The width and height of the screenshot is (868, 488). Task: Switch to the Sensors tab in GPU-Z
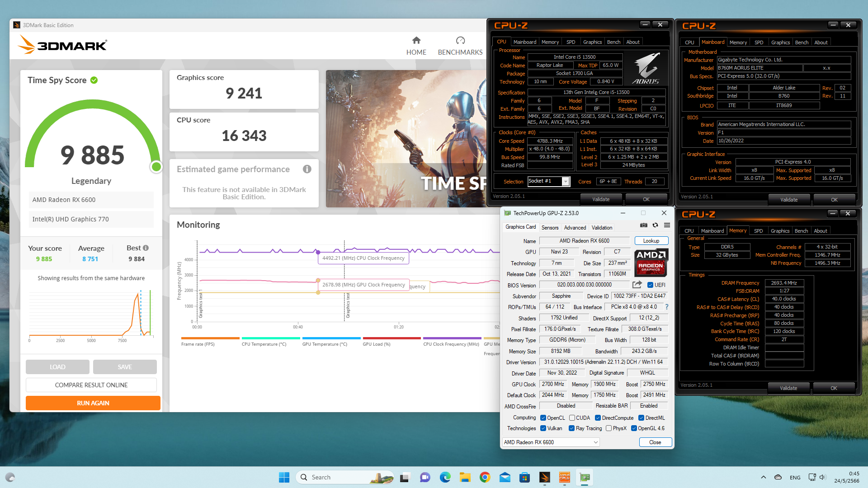tap(550, 228)
